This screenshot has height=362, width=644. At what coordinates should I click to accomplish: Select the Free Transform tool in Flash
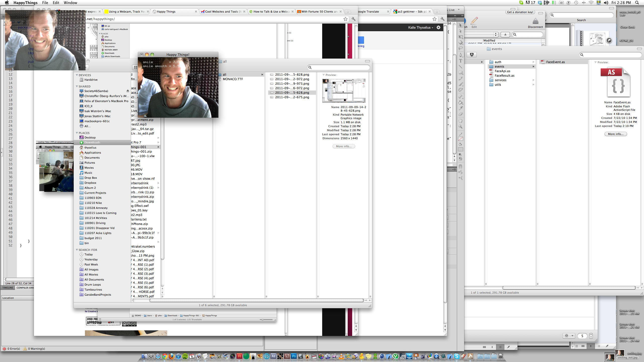460,37
